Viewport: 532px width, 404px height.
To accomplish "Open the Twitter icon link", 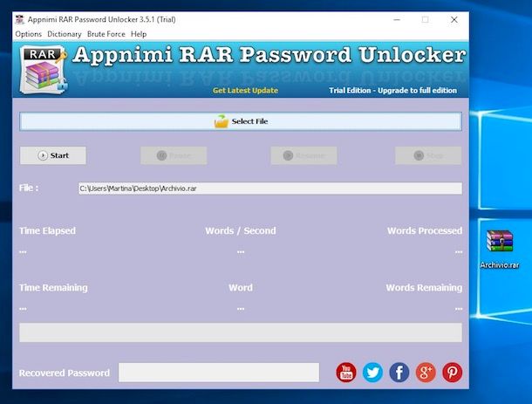I will (x=372, y=373).
